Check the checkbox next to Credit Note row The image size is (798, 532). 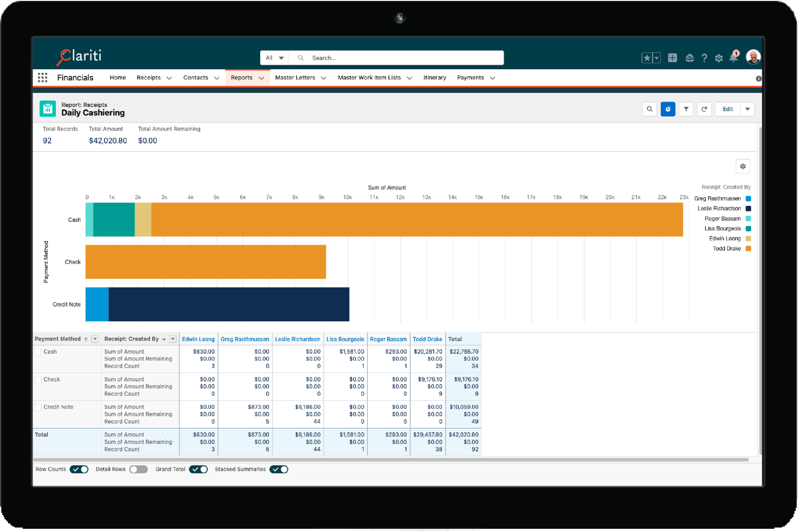point(38,406)
